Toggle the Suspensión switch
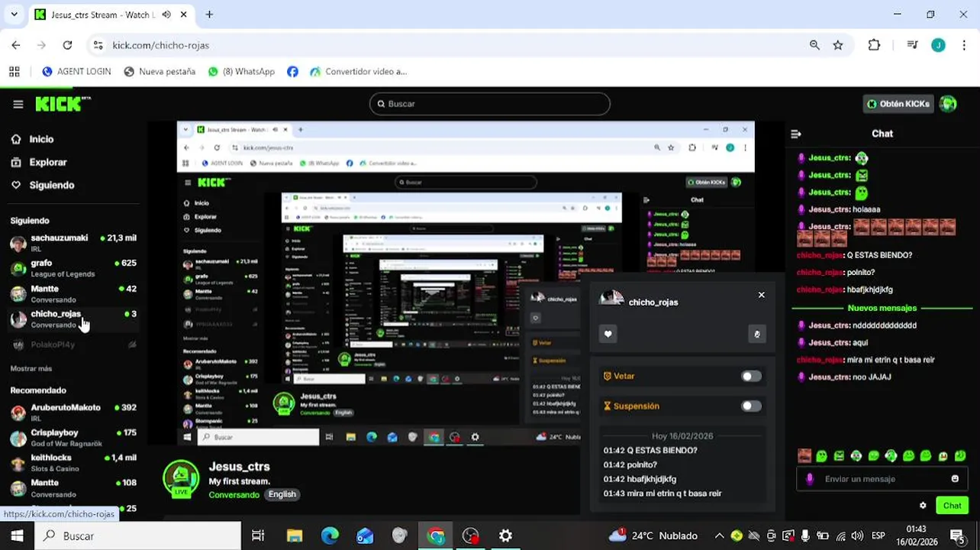The height and width of the screenshot is (550, 980). pyautogui.click(x=751, y=406)
